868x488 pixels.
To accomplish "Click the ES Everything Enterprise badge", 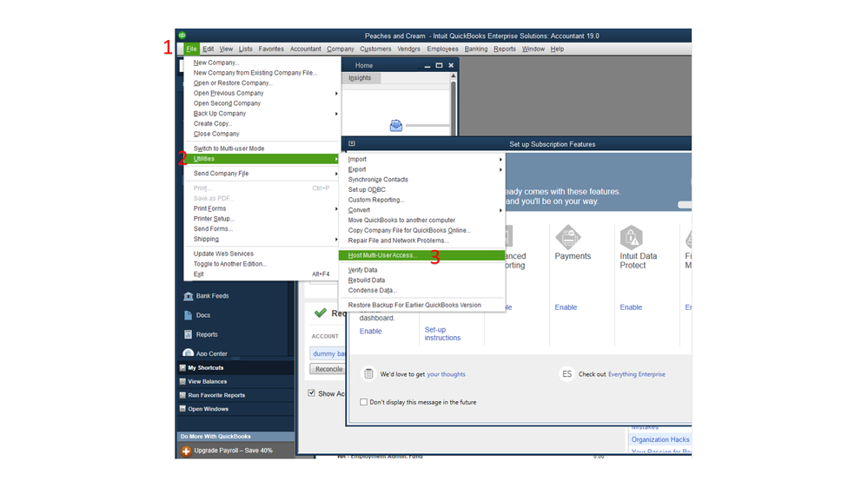I will coord(567,374).
